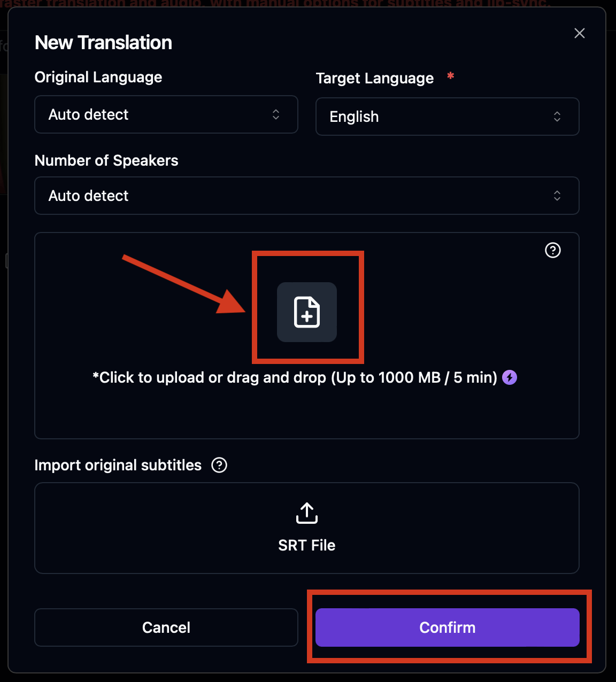
Task: Click the New Translation heading
Action: click(104, 43)
